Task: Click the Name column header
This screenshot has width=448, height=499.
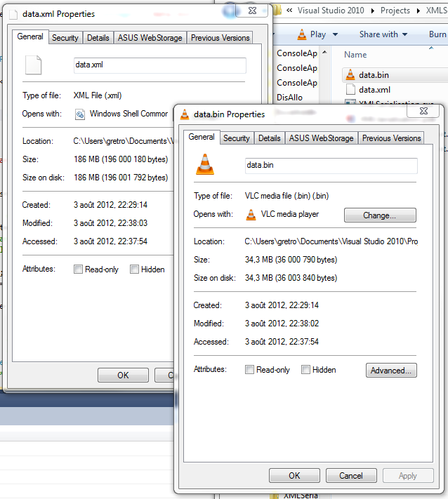Action: point(355,55)
